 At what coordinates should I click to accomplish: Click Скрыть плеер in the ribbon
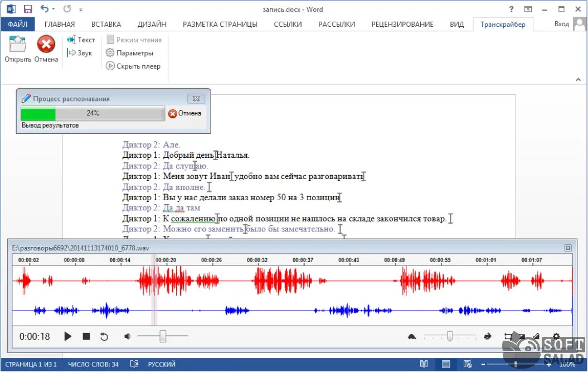click(x=133, y=66)
